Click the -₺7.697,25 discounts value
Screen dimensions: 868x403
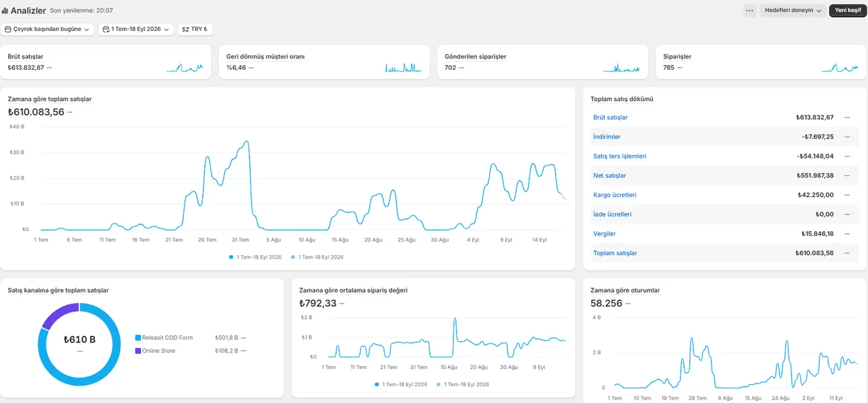click(x=818, y=137)
